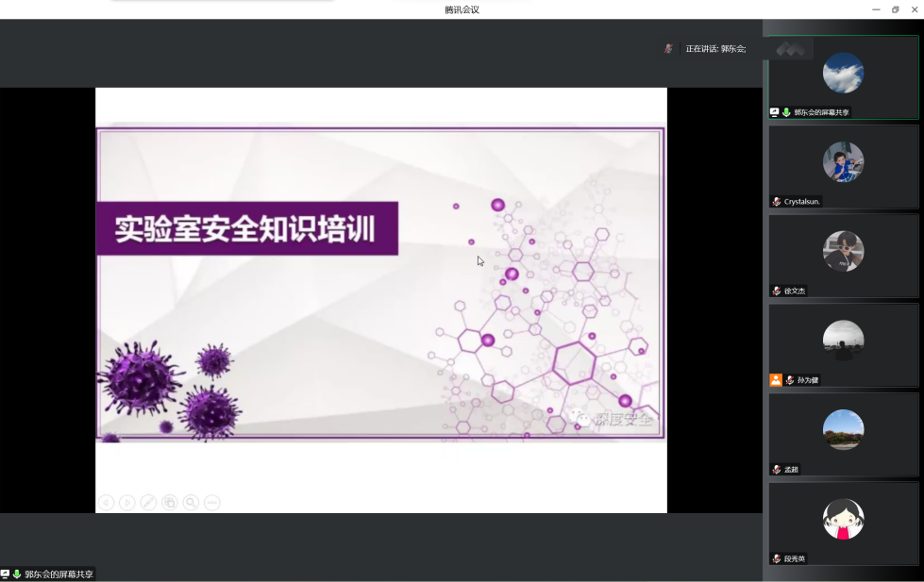Click the 正在讲话: 郭东会 speaker indicator
Screen dimensions: 924x582
click(x=715, y=49)
